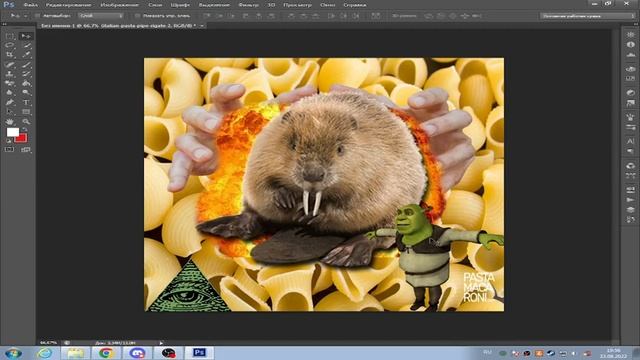Change the screen mode
Image resolution: width=640 pixels, height=360 pixels.
point(26,150)
